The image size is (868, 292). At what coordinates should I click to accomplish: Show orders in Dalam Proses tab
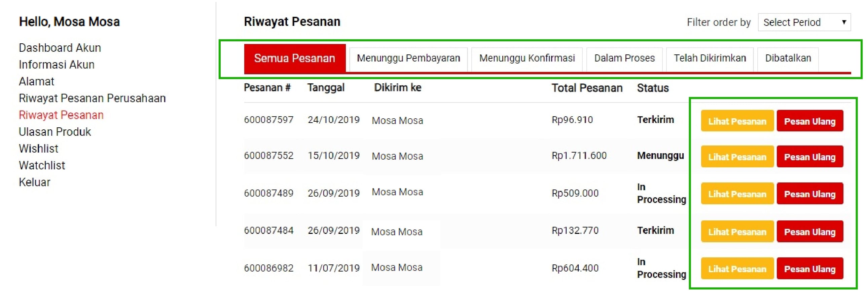click(x=624, y=58)
